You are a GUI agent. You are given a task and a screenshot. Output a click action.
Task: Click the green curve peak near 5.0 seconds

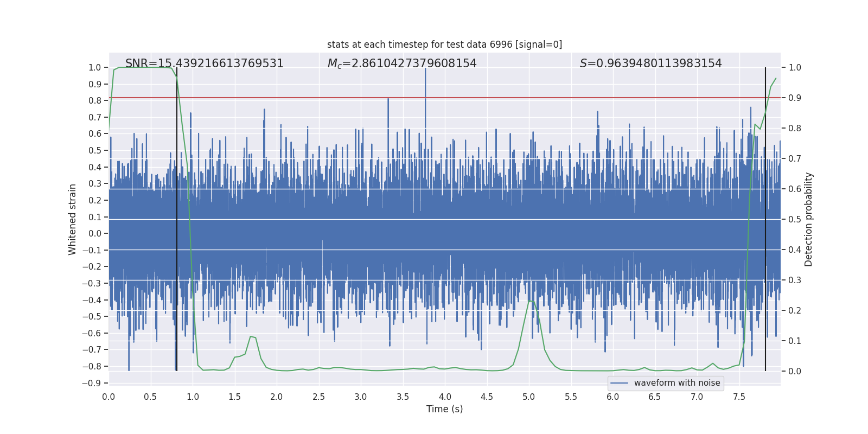(531, 301)
